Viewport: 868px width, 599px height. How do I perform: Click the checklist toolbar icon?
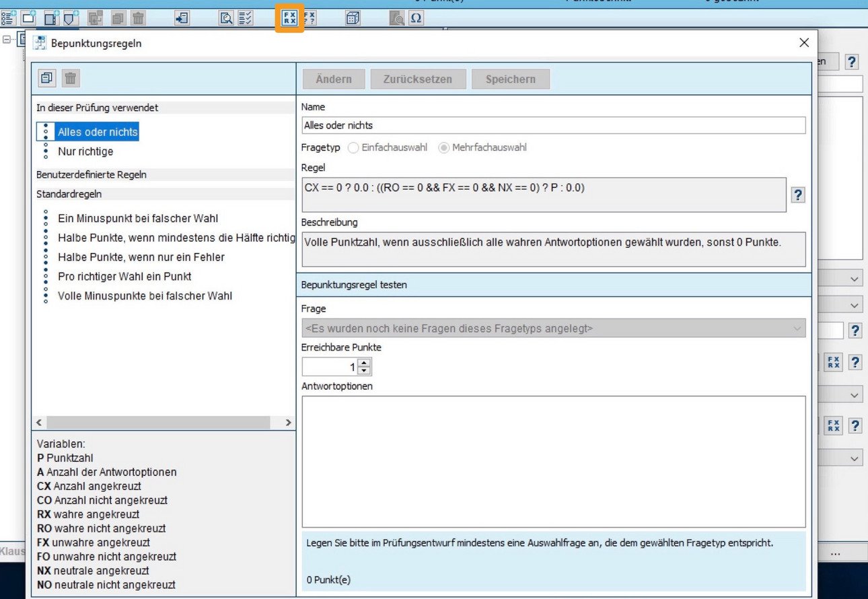point(246,18)
